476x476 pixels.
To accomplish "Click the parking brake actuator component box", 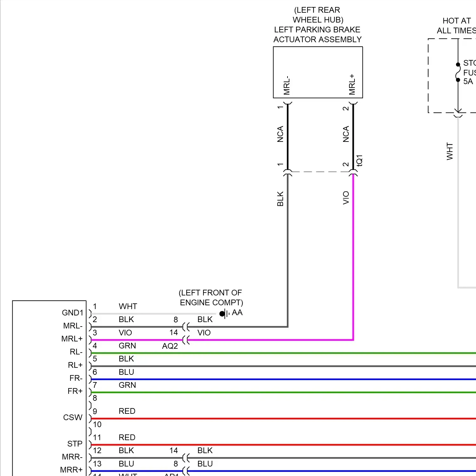I will coord(318,72).
